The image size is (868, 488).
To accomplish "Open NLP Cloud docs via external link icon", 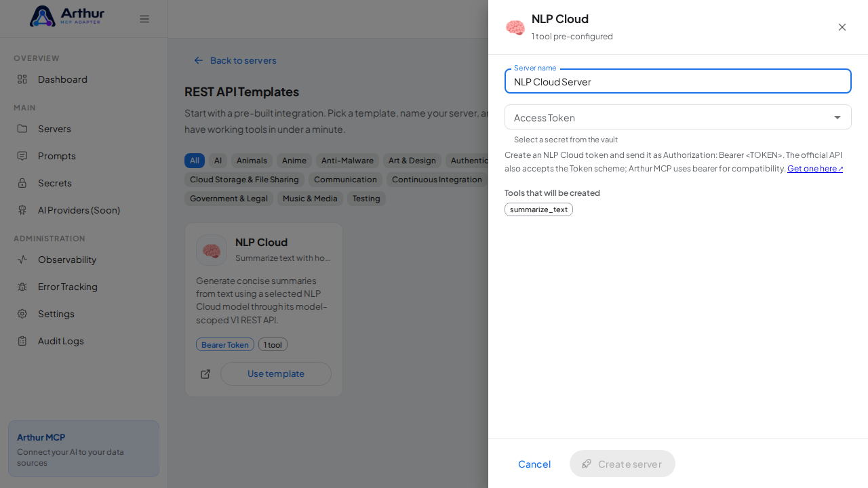I will pyautogui.click(x=205, y=374).
